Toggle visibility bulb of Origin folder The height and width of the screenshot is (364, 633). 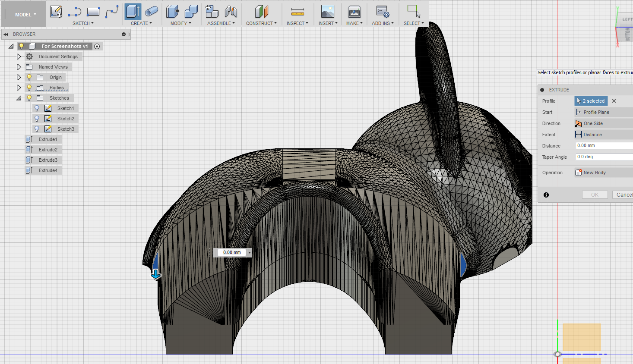[29, 77]
